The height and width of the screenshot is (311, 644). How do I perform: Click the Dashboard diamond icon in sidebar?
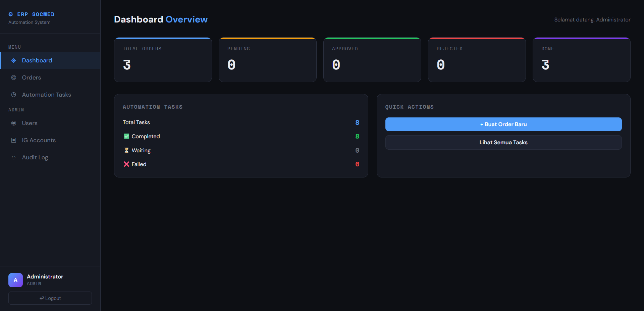tap(14, 60)
